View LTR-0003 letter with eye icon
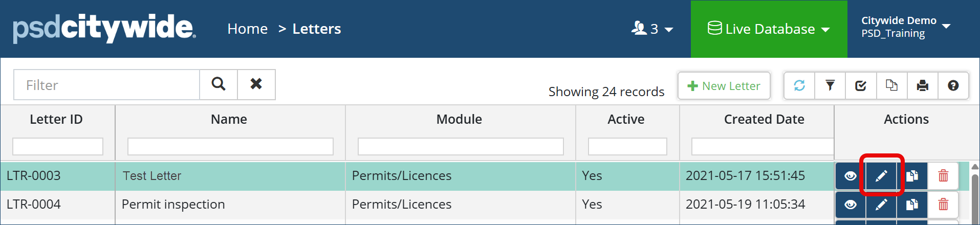The width and height of the screenshot is (980, 225). (851, 176)
